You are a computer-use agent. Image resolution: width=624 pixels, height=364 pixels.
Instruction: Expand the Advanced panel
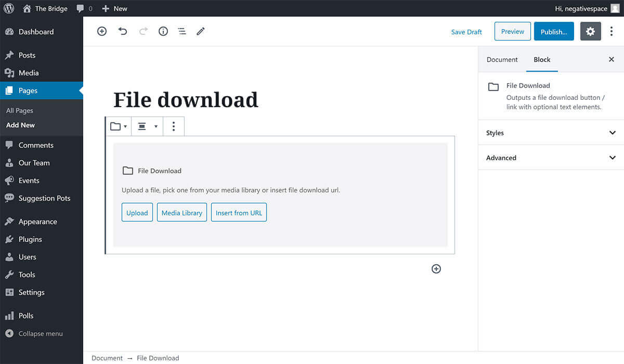(550, 158)
